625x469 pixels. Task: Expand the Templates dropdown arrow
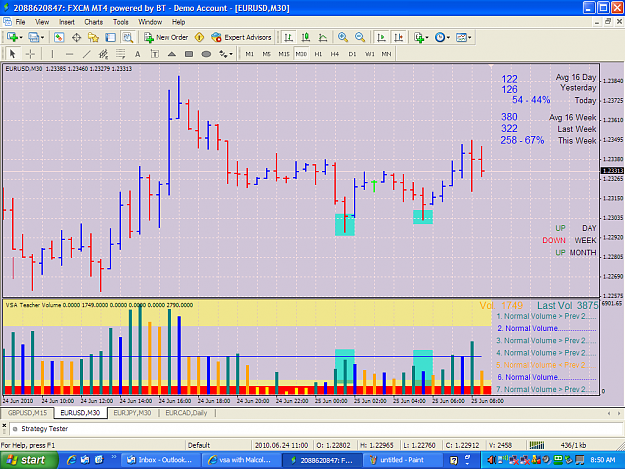coord(470,37)
